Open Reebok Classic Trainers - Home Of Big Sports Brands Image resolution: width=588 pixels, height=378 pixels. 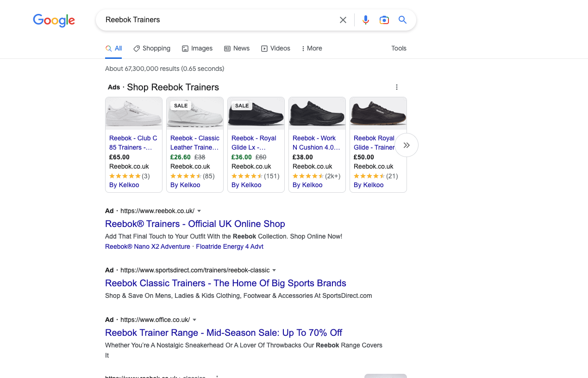(225, 283)
